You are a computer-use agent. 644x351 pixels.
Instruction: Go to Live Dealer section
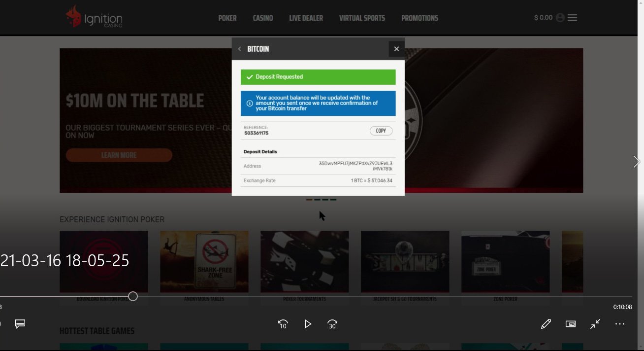tap(306, 18)
